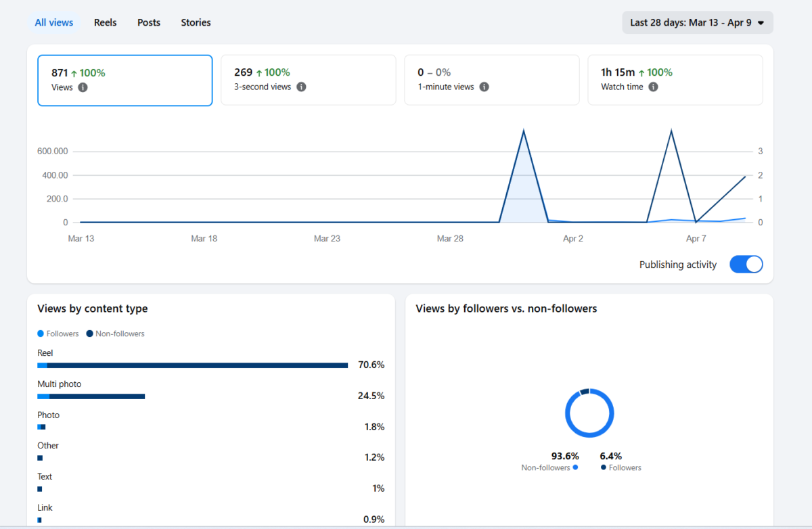
Task: Select the Watch time metric card
Action: 675,79
